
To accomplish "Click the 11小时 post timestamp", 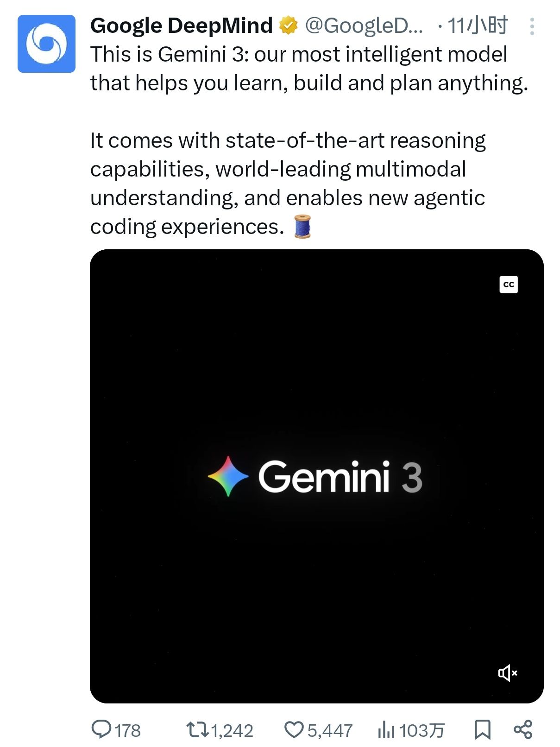I will [x=478, y=25].
